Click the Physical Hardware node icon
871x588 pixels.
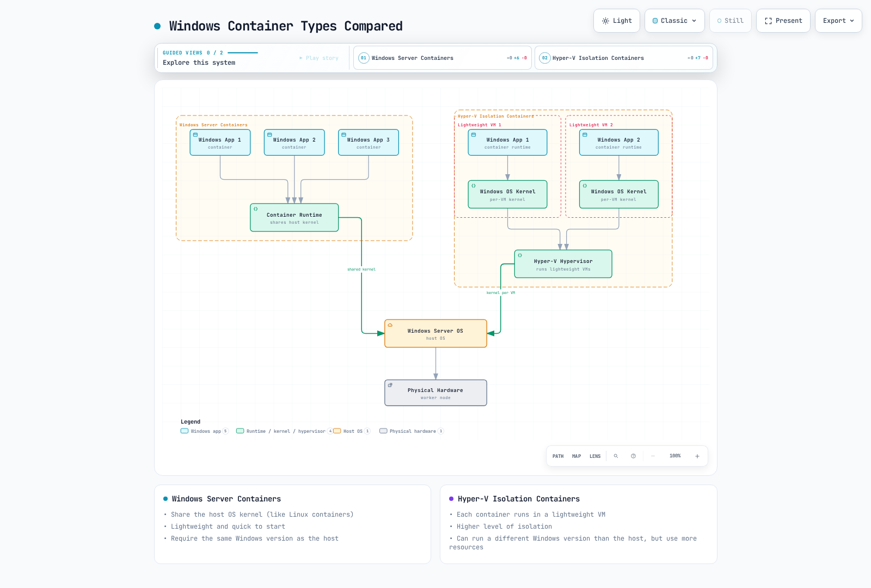[390, 385]
